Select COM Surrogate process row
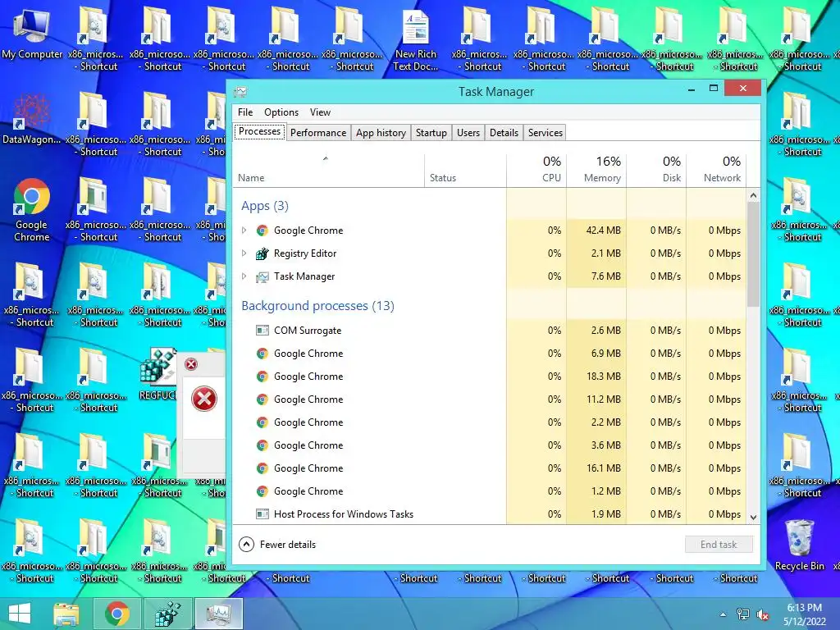The image size is (840, 630). [490, 331]
